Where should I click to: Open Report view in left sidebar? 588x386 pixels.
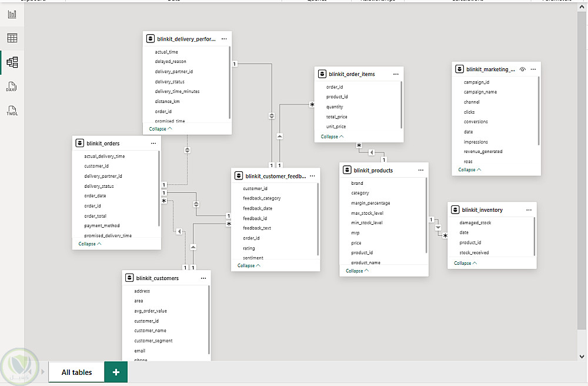pos(12,14)
